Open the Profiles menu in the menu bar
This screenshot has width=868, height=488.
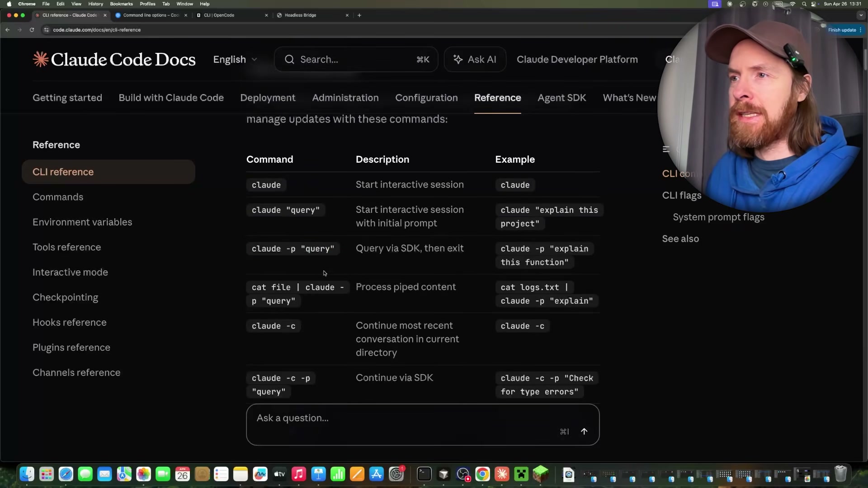tap(147, 4)
